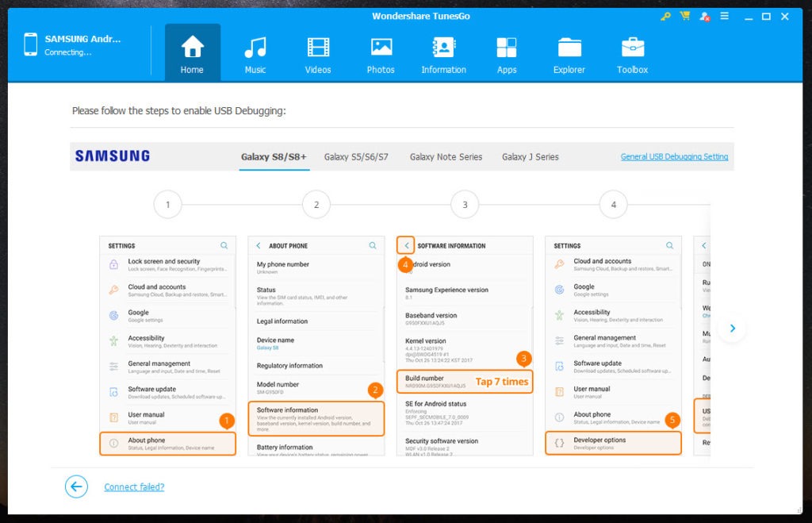Image resolution: width=812 pixels, height=523 pixels.
Task: Click the SAMSUNG brand logo
Action: click(x=113, y=156)
